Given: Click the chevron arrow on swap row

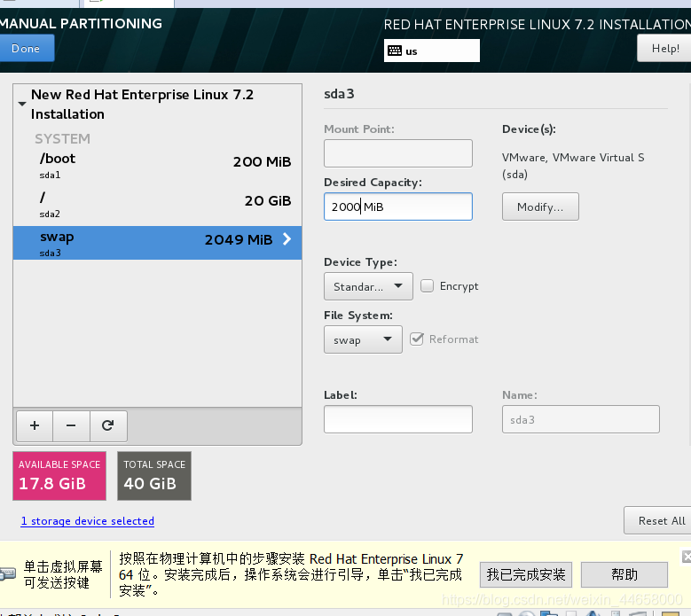Looking at the screenshot, I should tap(287, 239).
